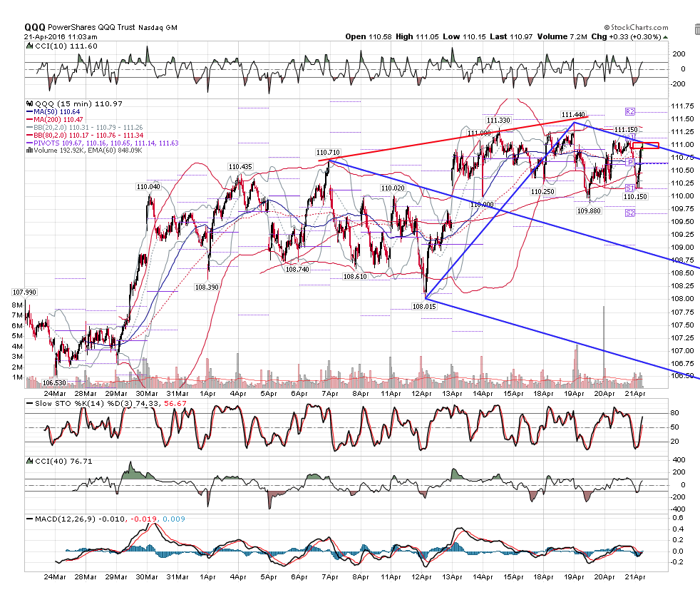
Task: Click the 111.150 price label
Action: [x=626, y=130]
